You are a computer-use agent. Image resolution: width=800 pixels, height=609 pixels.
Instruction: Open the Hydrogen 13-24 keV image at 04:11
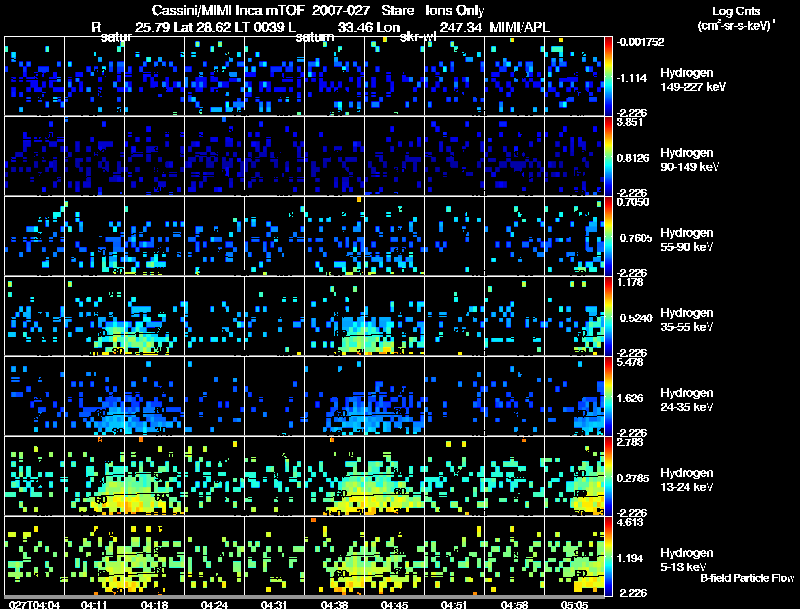tap(94, 476)
